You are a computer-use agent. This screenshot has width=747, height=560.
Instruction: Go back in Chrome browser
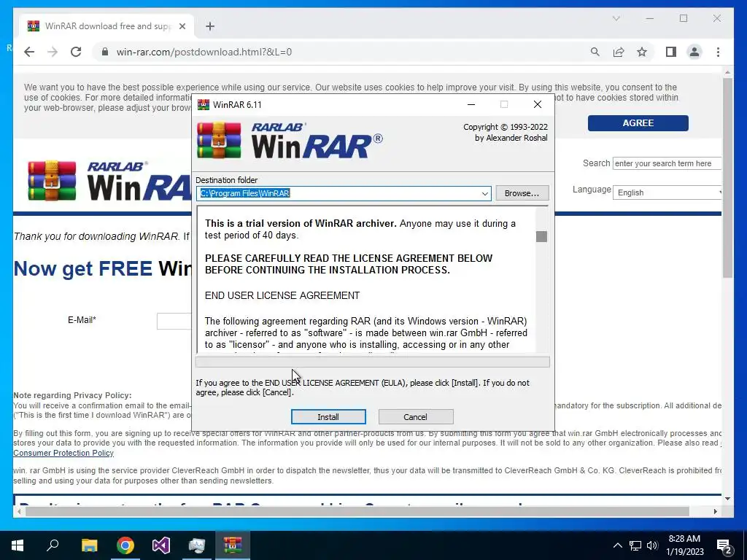coord(29,52)
